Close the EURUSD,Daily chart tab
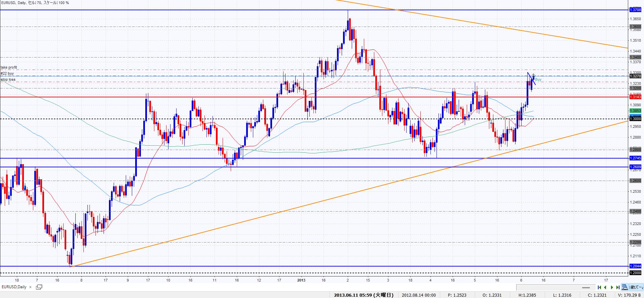The height and width of the screenshot is (298, 644). [31, 287]
